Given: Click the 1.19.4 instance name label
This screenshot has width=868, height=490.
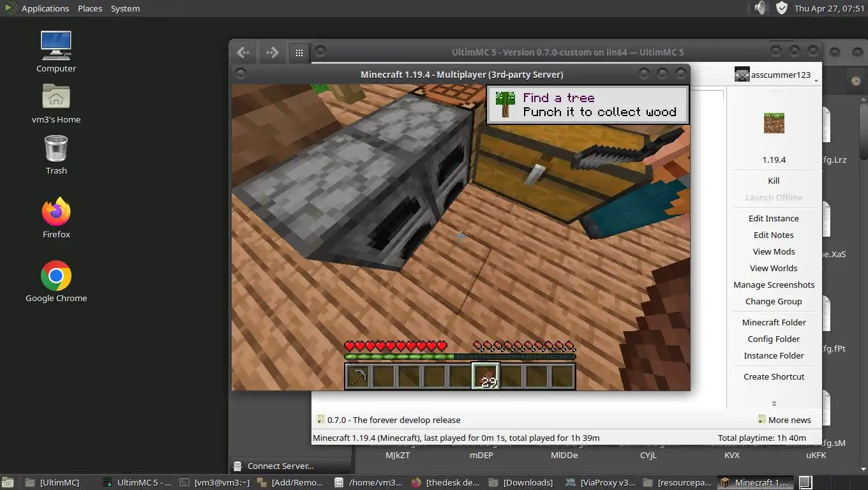Looking at the screenshot, I should [774, 160].
